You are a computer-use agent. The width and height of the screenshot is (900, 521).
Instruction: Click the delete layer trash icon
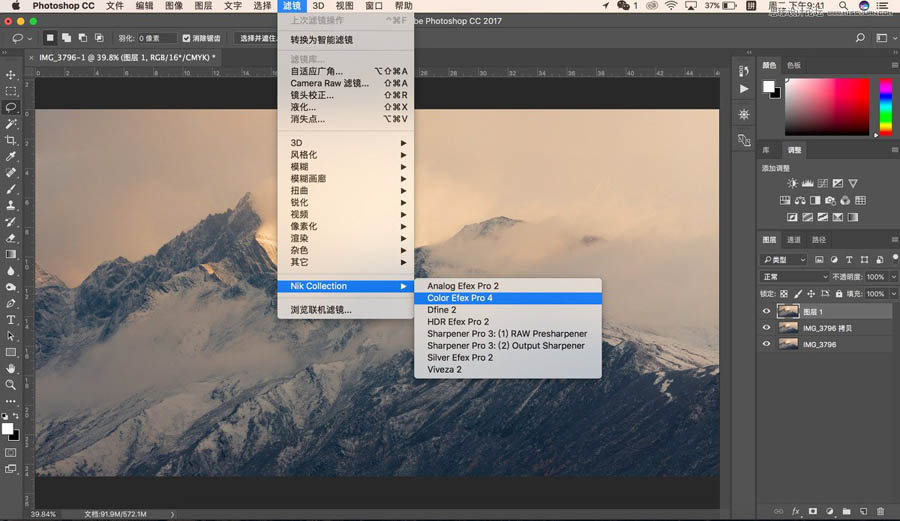(x=880, y=511)
